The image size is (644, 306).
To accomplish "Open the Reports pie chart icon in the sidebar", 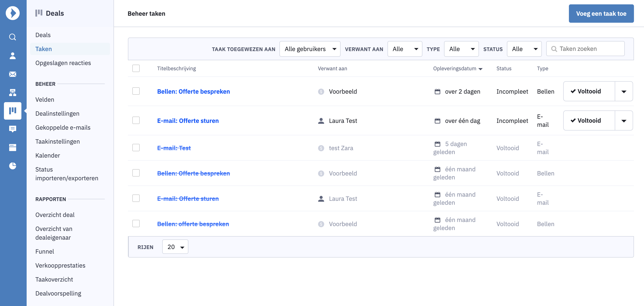I will tap(12, 166).
